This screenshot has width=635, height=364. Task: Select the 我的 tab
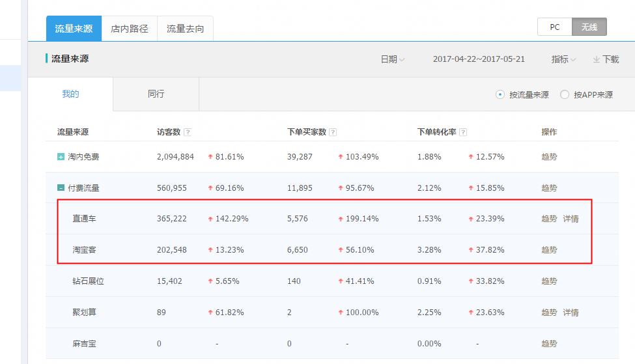(70, 94)
